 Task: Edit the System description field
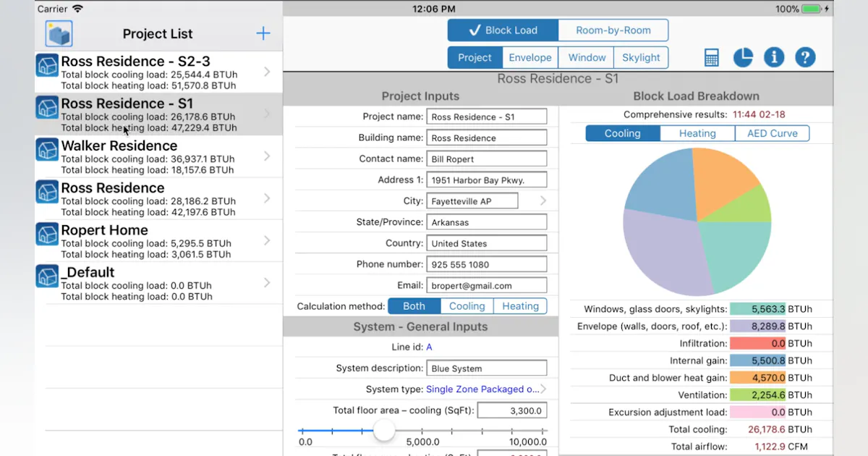(x=487, y=368)
